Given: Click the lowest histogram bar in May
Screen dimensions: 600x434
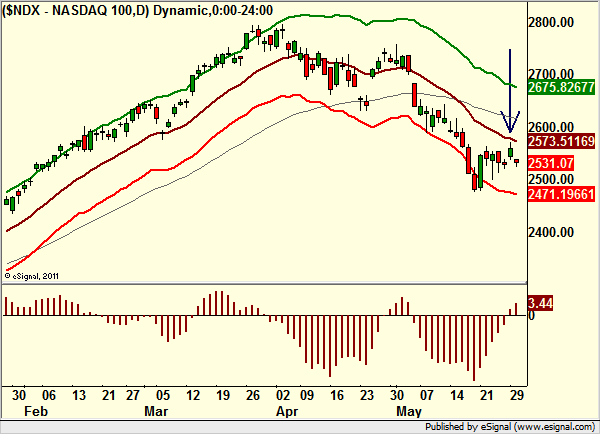Looking at the screenshot, I should click(x=474, y=348).
